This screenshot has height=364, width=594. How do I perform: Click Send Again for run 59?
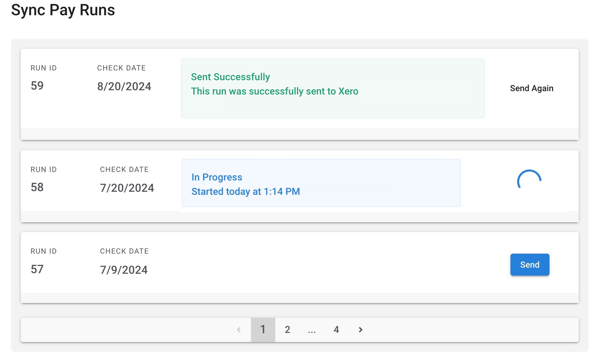531,88
